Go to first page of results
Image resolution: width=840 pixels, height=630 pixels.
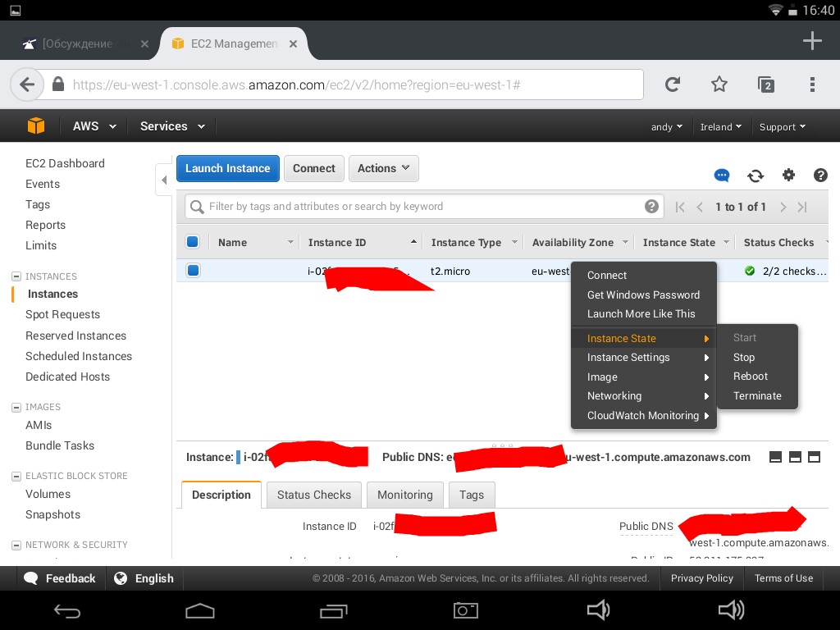[680, 207]
